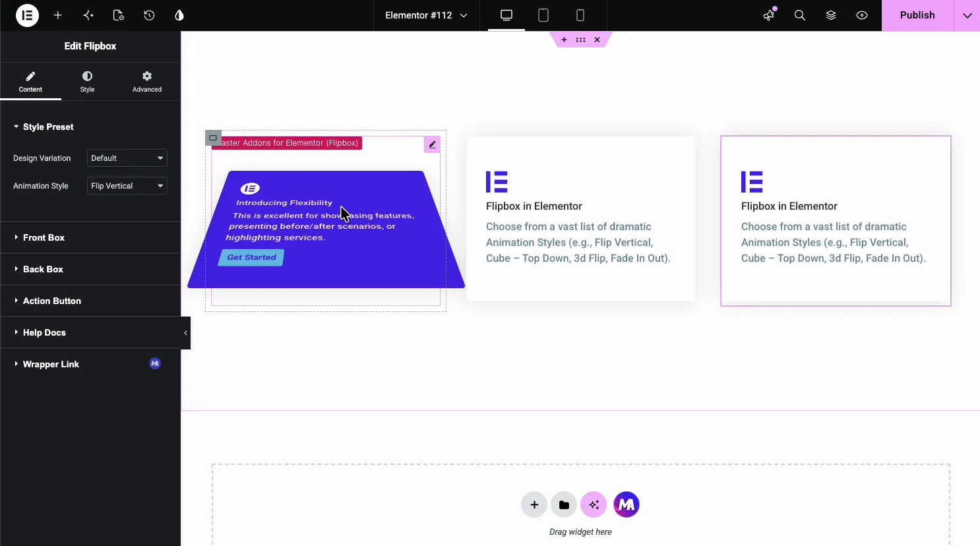Expand the Action Button section
980x546 pixels.
tap(90, 301)
